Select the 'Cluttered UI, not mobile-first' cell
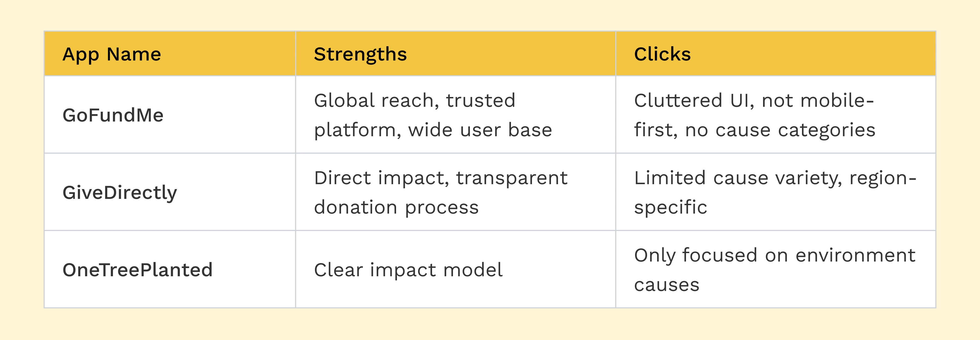This screenshot has width=980, height=340. pos(754,115)
